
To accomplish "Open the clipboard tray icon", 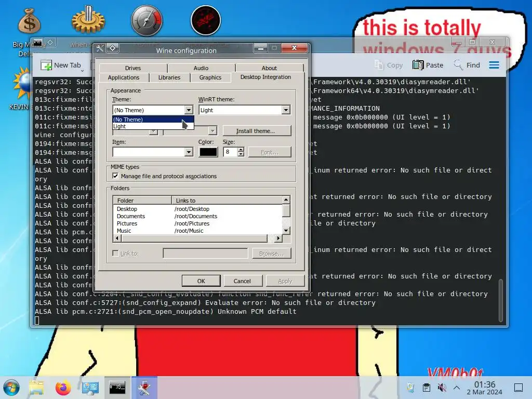I will tap(427, 388).
